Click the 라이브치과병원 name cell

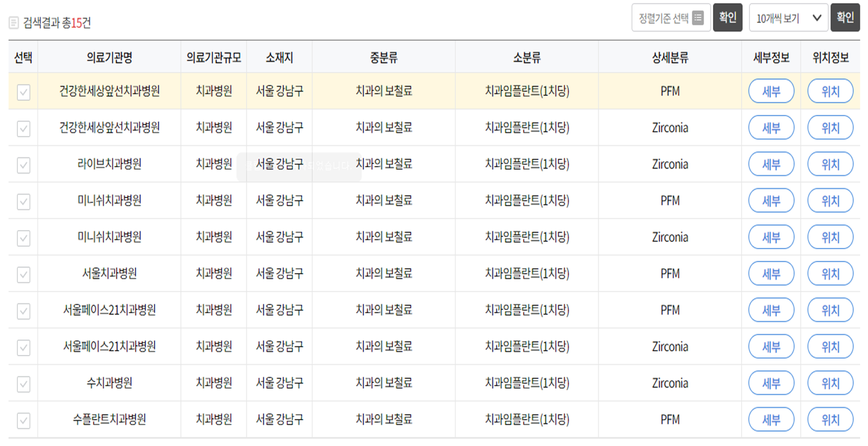pos(109,164)
